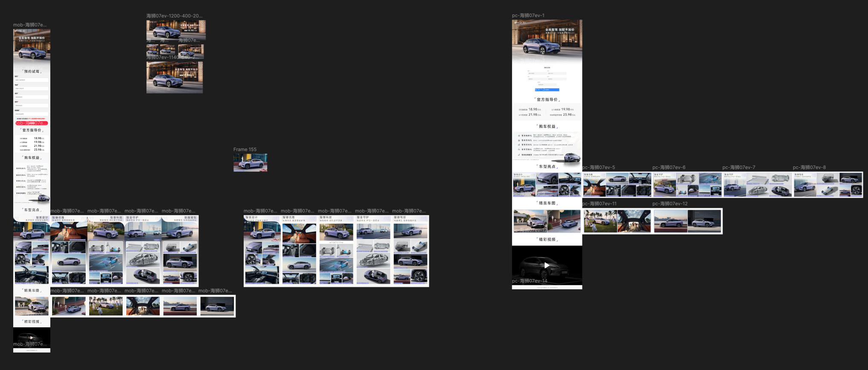This screenshot has width=868, height=370.
Task: Click red submit button in mobile page form
Action: 32,123
